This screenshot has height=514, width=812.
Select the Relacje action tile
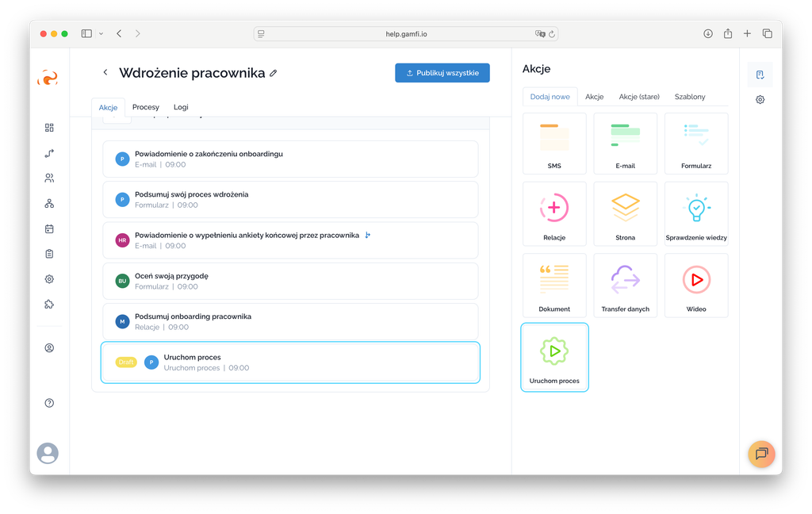click(554, 214)
